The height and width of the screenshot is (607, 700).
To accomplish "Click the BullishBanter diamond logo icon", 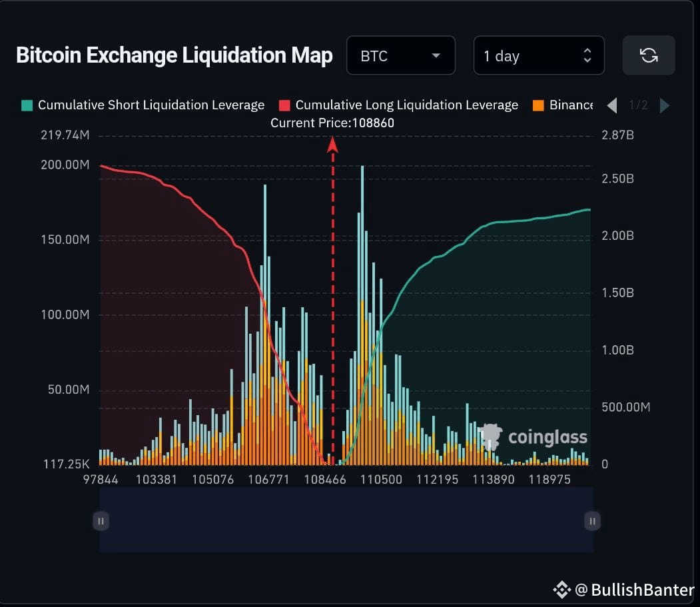I will (561, 589).
